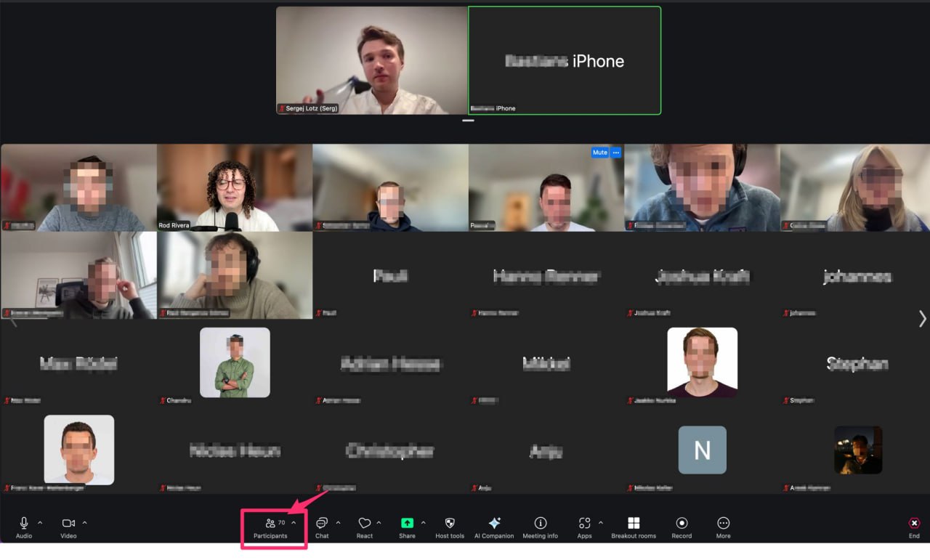Screen dimensions: 930x560
Task: Start recording the meeting
Action: (x=681, y=528)
